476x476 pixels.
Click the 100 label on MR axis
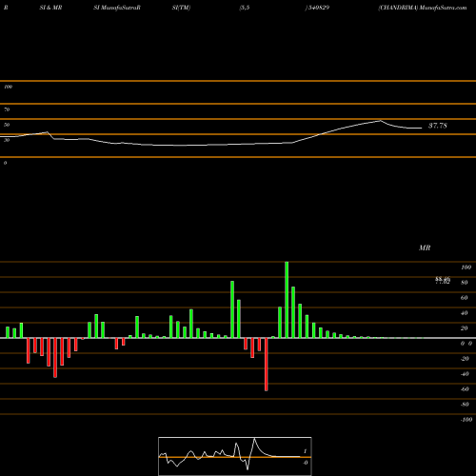tap(466, 268)
